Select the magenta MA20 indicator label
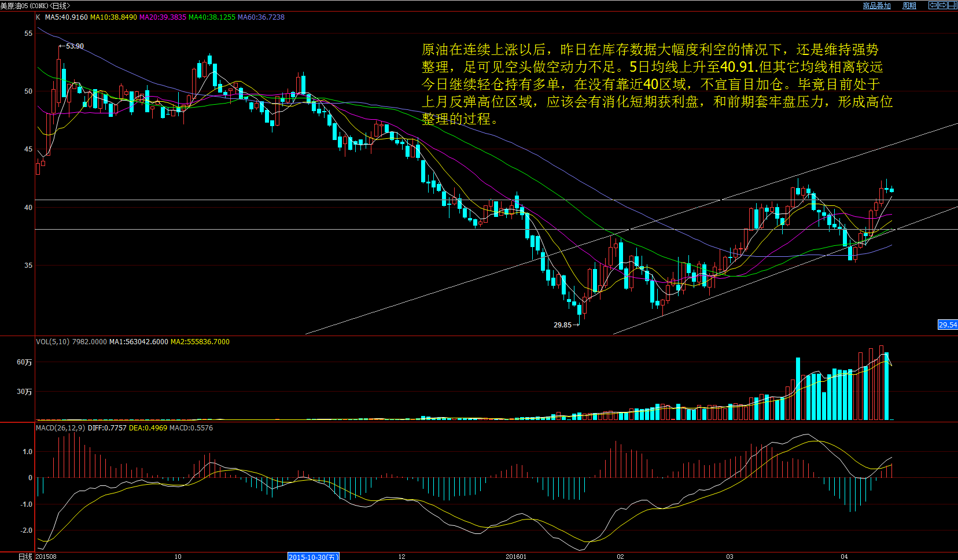The image size is (958, 560). [163, 17]
